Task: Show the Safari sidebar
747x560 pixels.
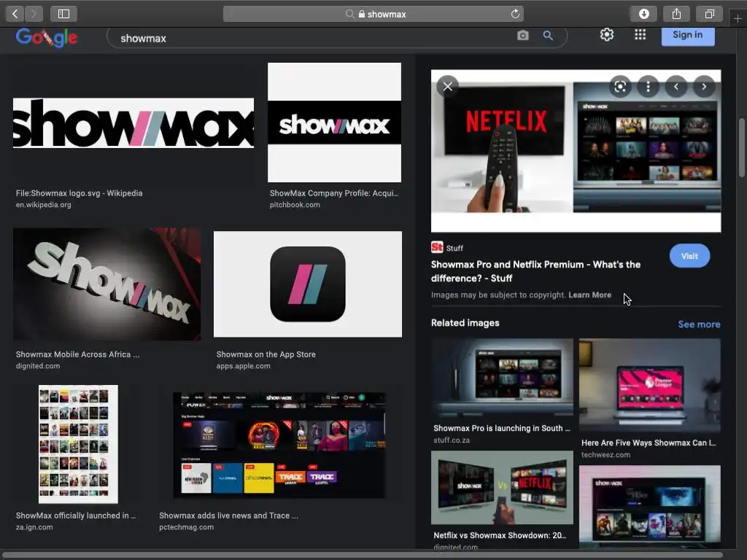Action: [x=64, y=14]
